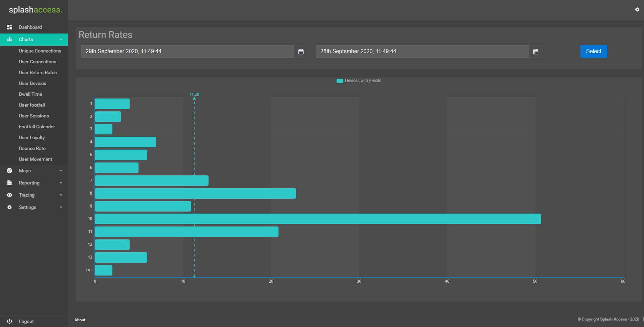
Task: Click the Logout link
Action: tap(26, 321)
